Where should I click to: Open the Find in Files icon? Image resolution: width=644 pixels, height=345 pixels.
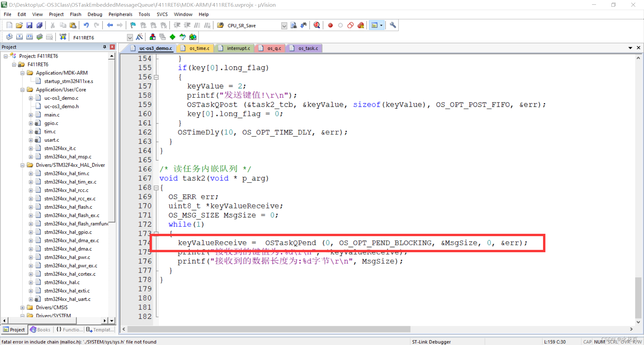point(220,25)
